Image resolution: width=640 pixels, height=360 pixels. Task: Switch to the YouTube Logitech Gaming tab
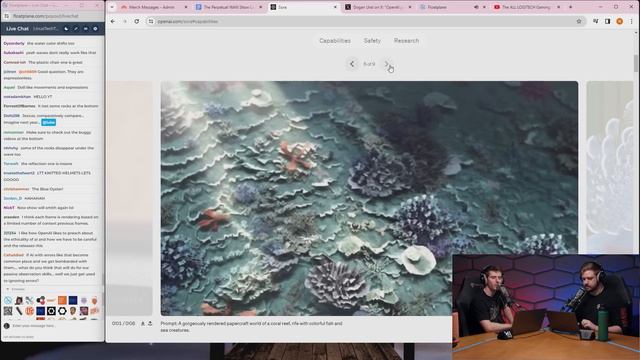coord(527,7)
